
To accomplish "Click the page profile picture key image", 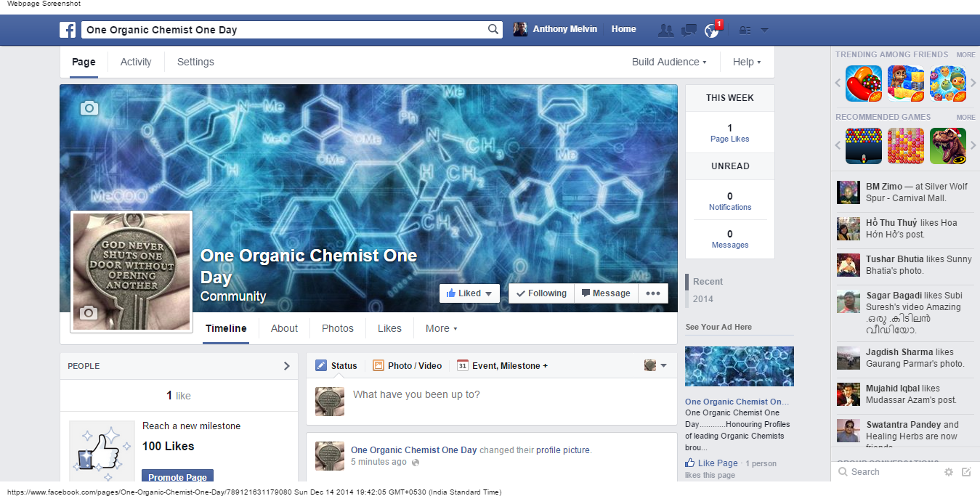I will [131, 272].
